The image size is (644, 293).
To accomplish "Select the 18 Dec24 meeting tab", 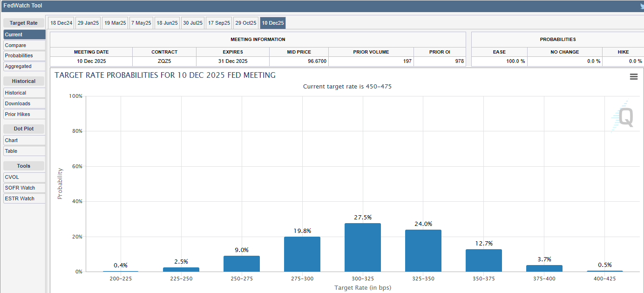I will pos(61,23).
